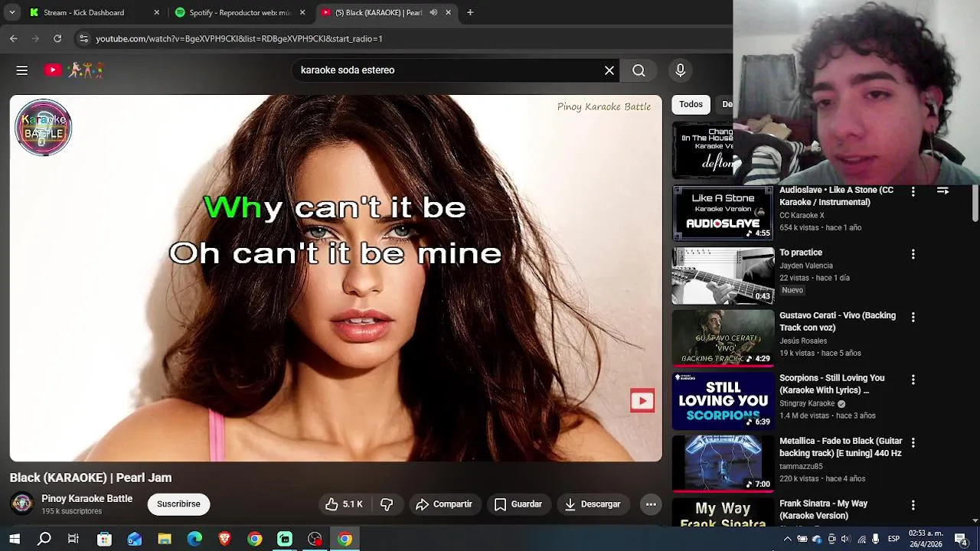Open Microsoft Edge from taskbar
This screenshot has height=551, width=980.
pos(194,540)
